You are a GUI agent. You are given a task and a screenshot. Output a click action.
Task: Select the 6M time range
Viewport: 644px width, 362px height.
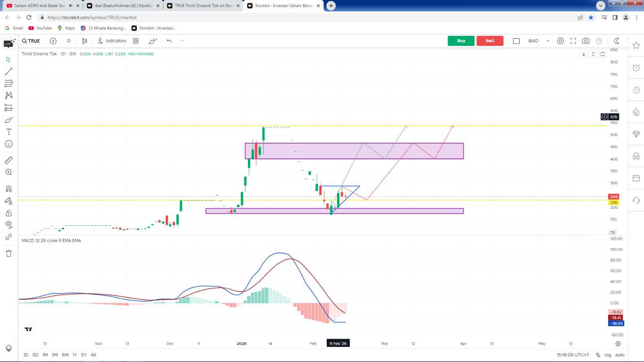click(x=65, y=355)
